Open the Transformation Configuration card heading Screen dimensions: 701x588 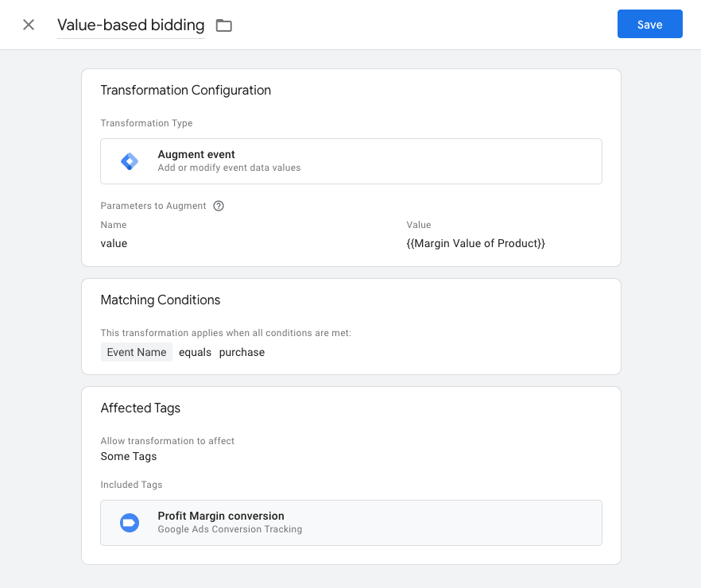click(185, 91)
